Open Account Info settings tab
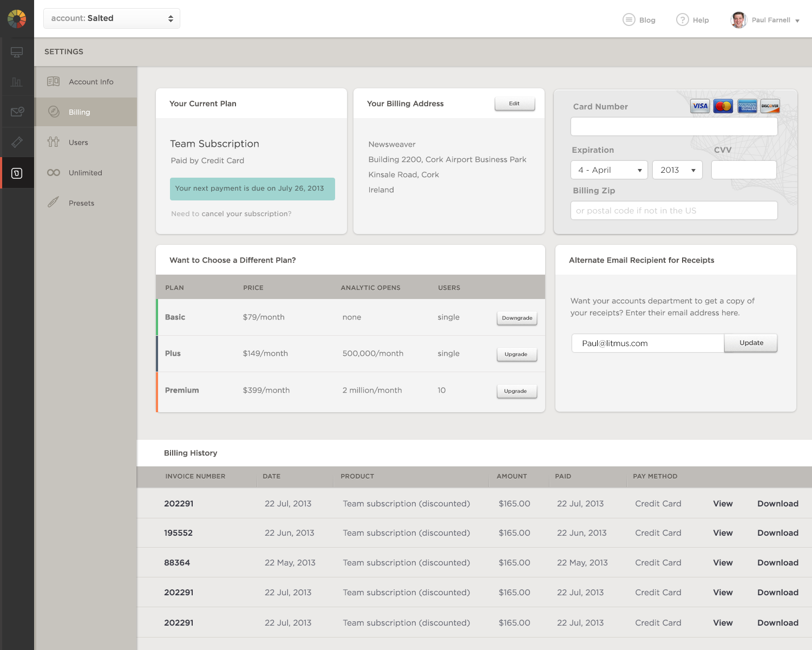Screen dimensions: 812x650 86,82
